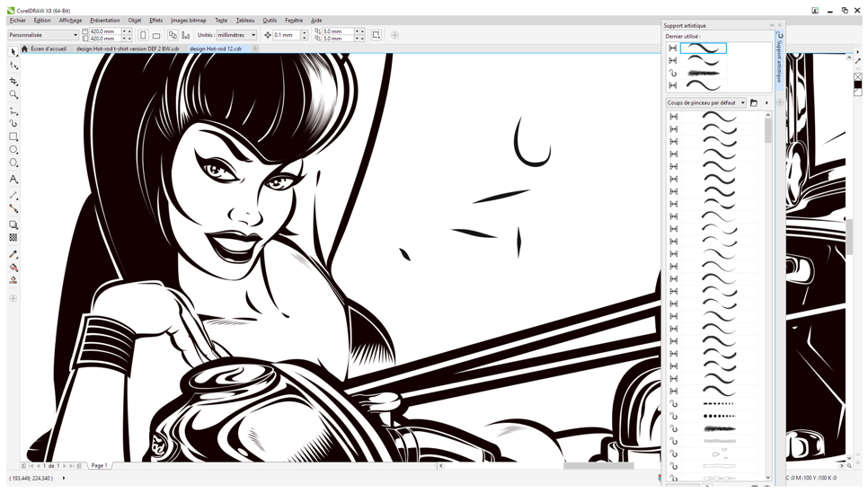This screenshot has width=868, height=493.
Task: Click the canvas horizontal scrollbar thumb
Action: 598,466
